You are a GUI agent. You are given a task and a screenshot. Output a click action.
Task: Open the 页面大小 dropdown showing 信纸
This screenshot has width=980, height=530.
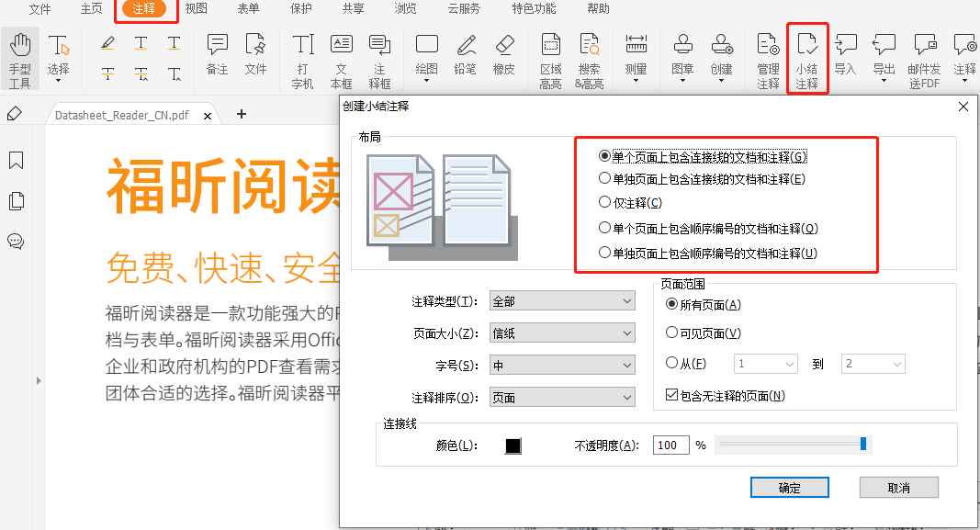pos(562,333)
